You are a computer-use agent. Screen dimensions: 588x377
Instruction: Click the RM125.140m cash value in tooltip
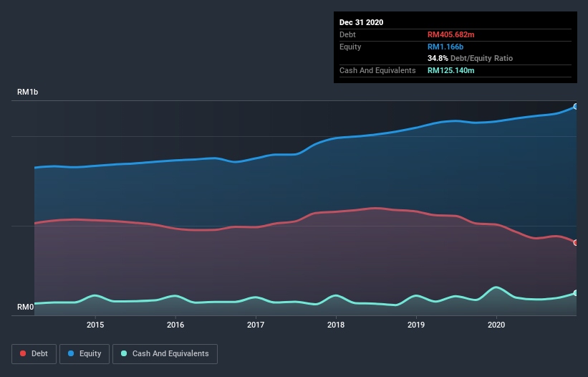[x=450, y=70]
